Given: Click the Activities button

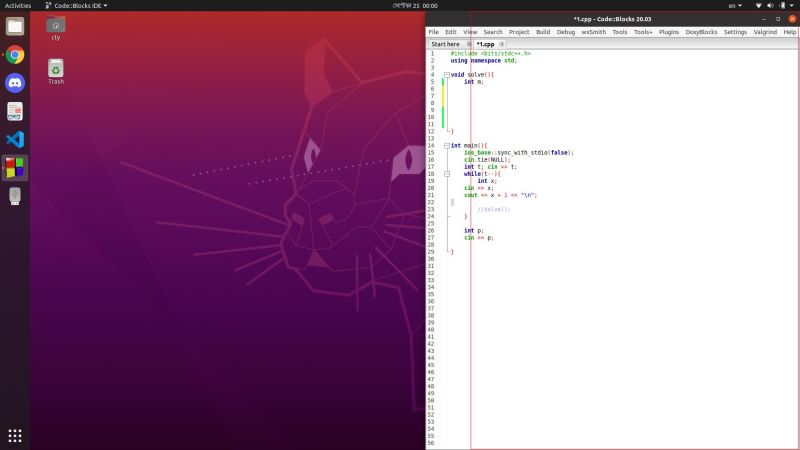Looking at the screenshot, I should coord(18,6).
